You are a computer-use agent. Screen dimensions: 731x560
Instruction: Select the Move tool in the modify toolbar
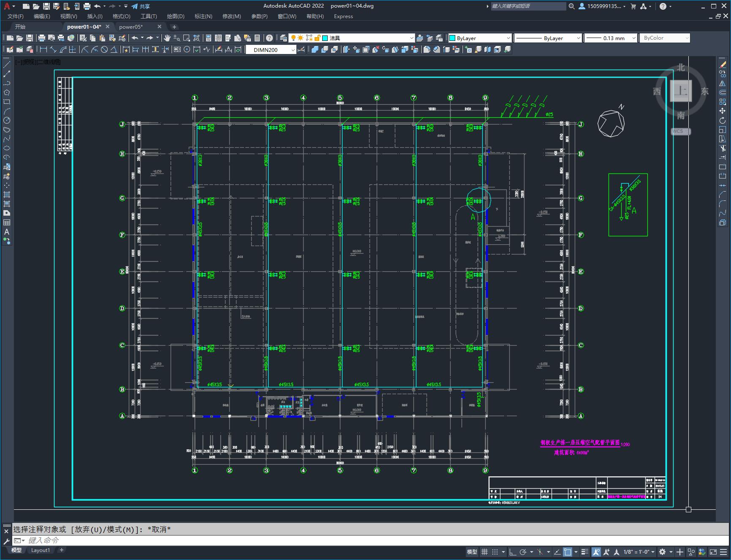pos(723,111)
